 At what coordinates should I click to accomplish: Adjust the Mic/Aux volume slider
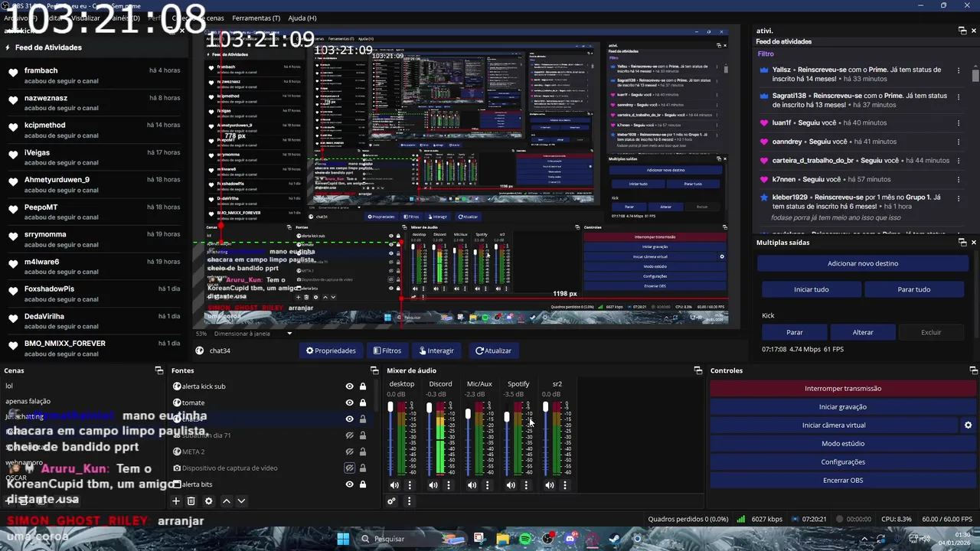(468, 439)
